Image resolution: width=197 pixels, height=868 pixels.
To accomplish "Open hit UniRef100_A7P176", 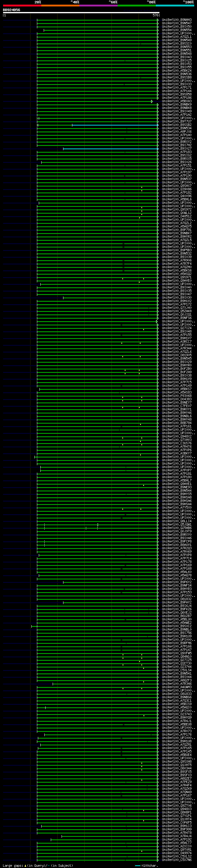I will [x=177, y=735].
